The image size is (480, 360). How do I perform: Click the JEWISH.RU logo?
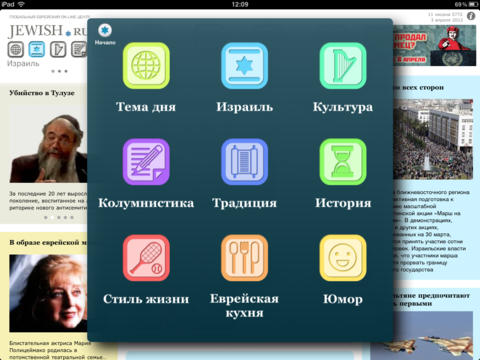click(x=47, y=31)
